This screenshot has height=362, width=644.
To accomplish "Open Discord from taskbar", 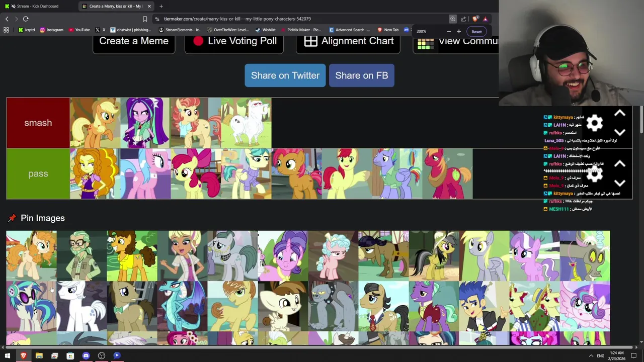I will (86, 355).
